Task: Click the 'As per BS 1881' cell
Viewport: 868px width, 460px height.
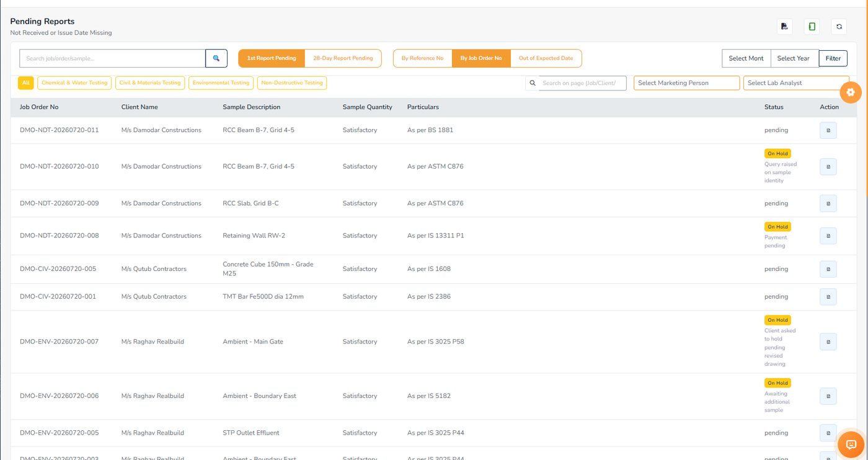Action: 430,130
